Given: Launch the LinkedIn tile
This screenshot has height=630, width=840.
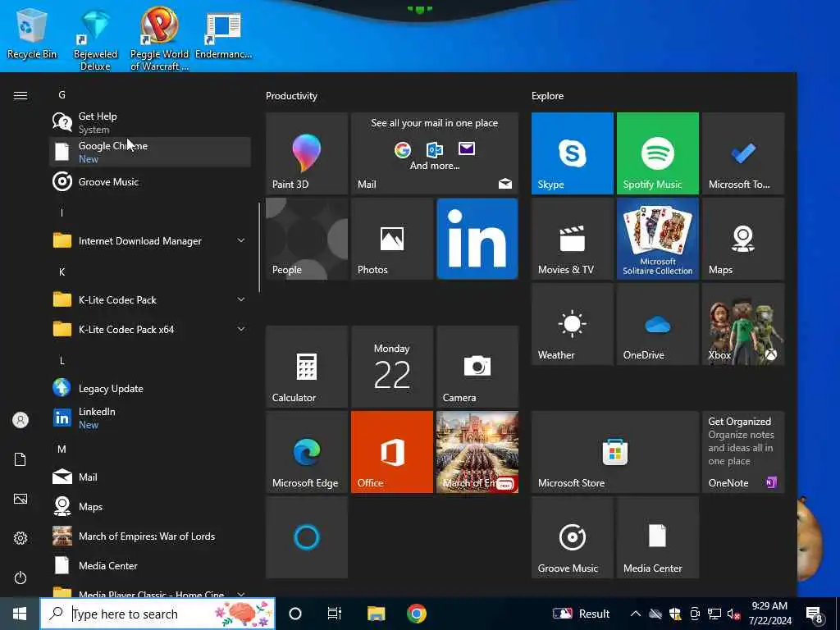Looking at the screenshot, I should tap(477, 239).
